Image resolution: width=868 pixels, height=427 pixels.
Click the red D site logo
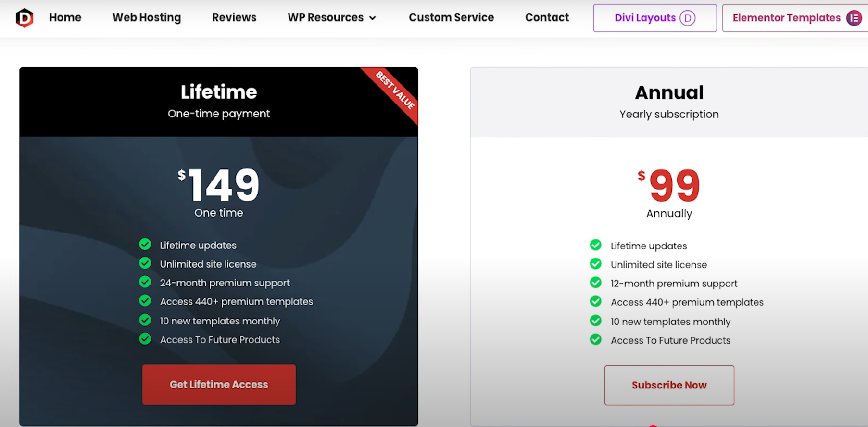(24, 18)
